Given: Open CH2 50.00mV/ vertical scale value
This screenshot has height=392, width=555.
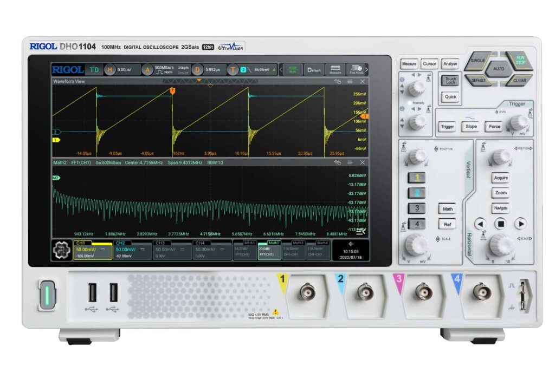Looking at the screenshot, I should click(126, 250).
